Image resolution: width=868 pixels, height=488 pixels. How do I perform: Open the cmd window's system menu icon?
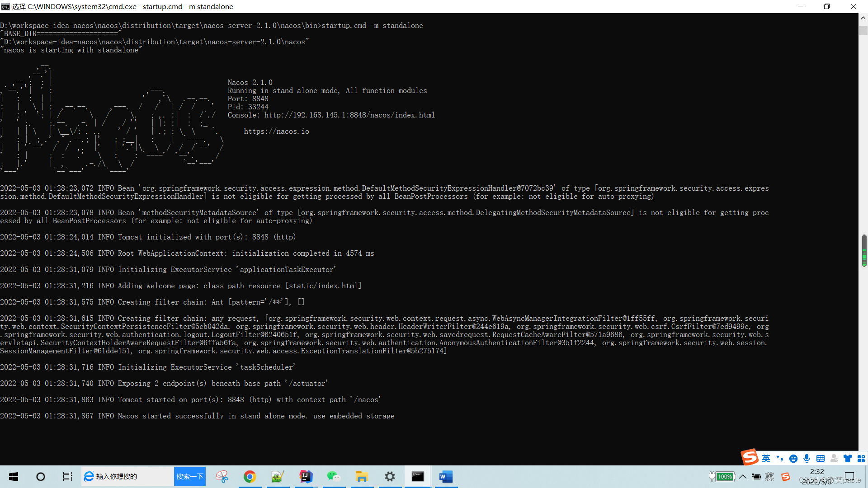(5, 6)
